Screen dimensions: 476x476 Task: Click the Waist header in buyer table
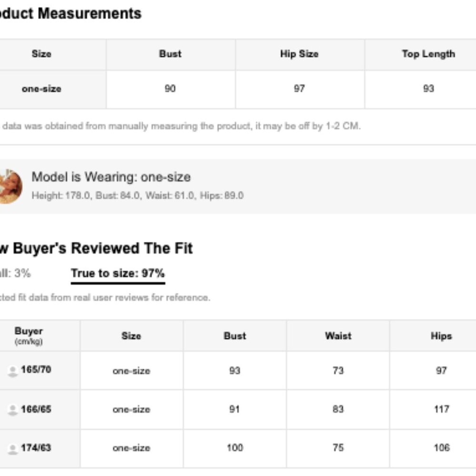point(338,336)
